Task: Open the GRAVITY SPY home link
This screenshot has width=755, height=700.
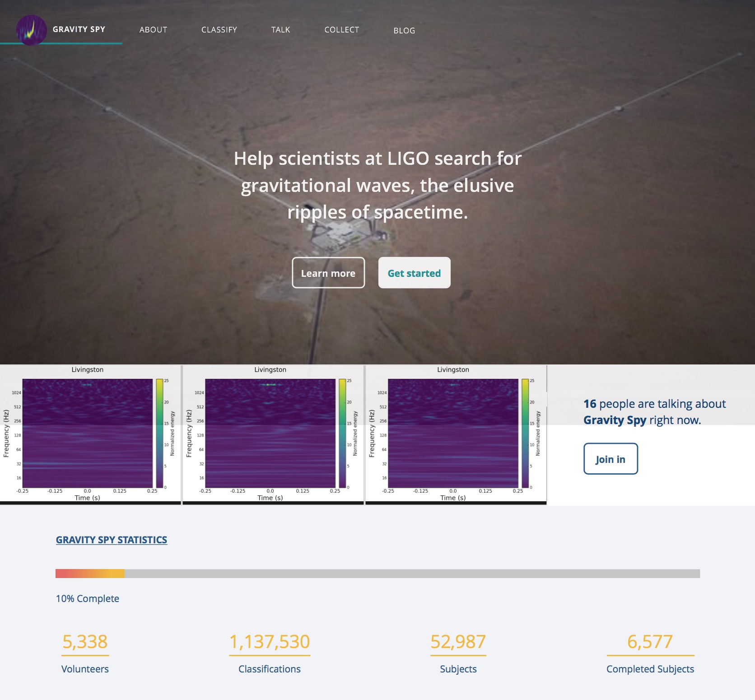Action: (79, 29)
